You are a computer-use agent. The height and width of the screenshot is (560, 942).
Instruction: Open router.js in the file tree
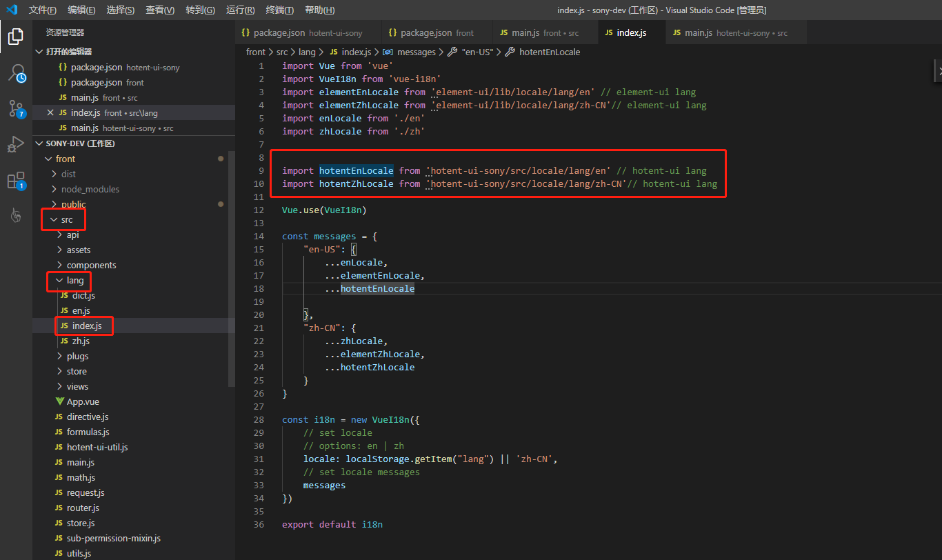click(x=83, y=508)
